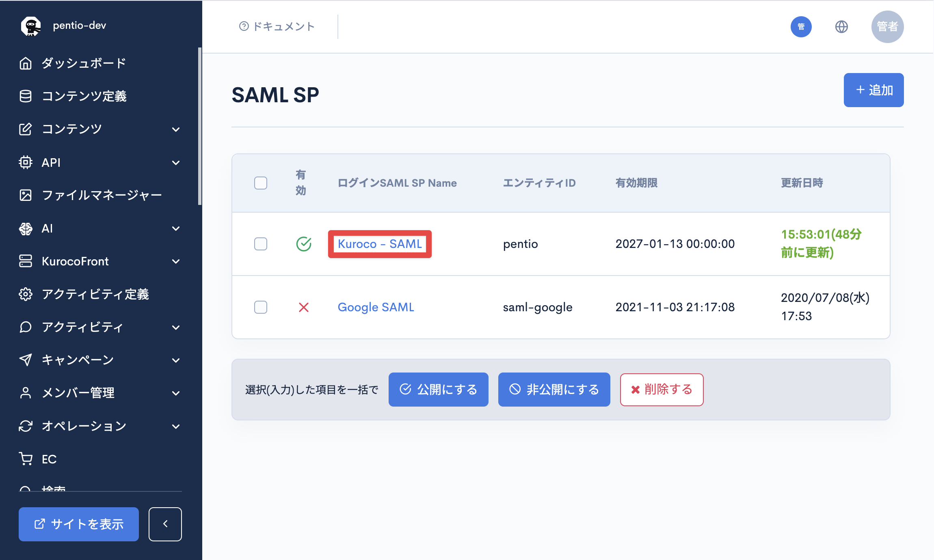
Task: Click the pentio-dev site name
Action: pyautogui.click(x=80, y=26)
